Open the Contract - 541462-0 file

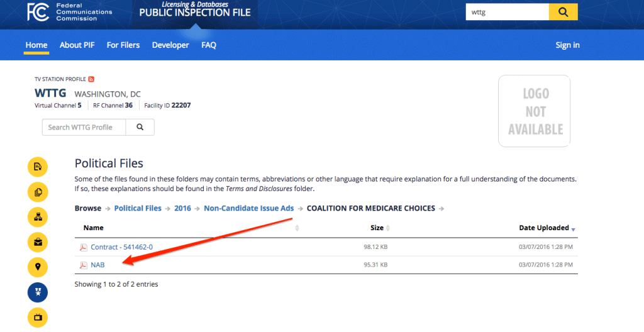click(x=121, y=247)
